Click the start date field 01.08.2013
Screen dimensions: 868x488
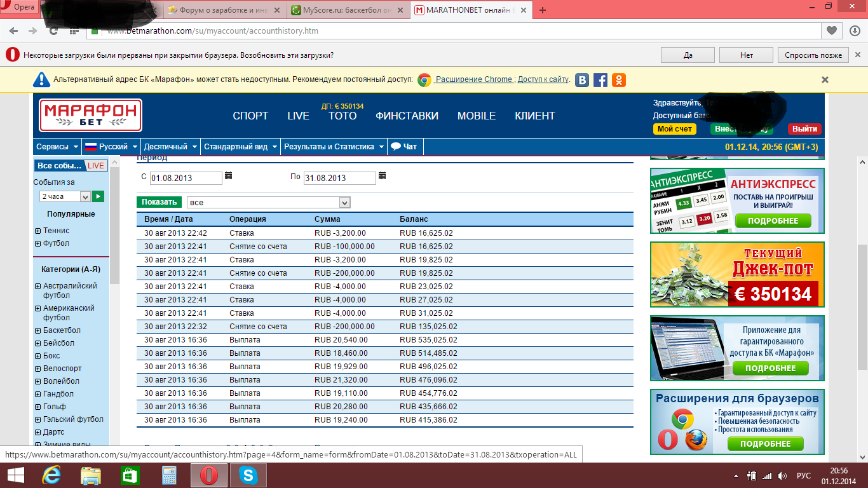186,178
